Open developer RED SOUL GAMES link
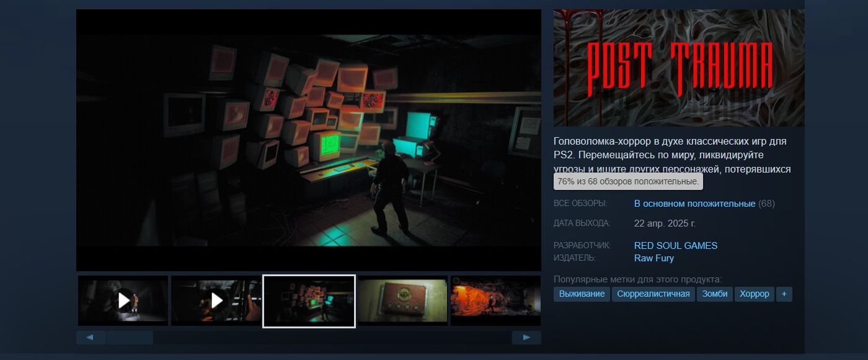Screen dimensions: 868x360 click(x=675, y=245)
